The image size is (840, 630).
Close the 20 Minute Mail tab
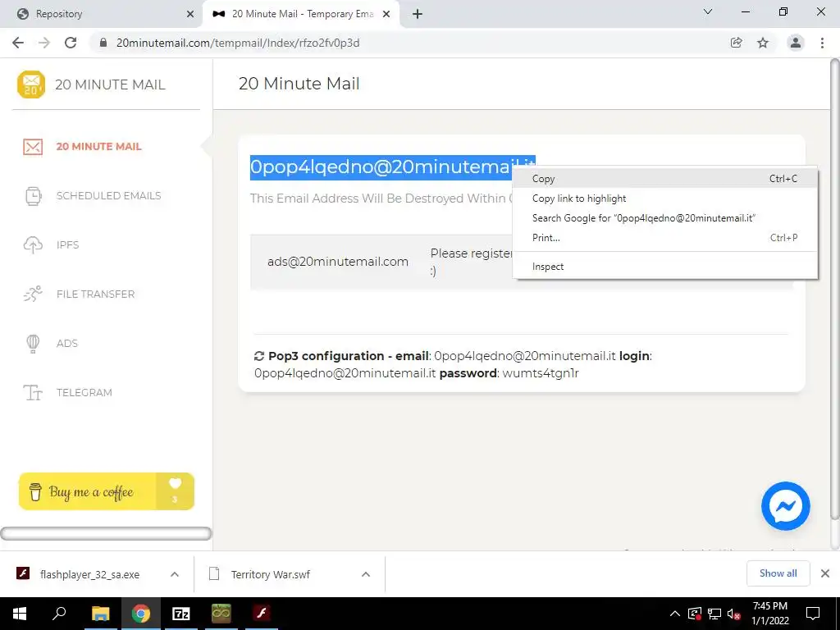pyautogui.click(x=386, y=15)
